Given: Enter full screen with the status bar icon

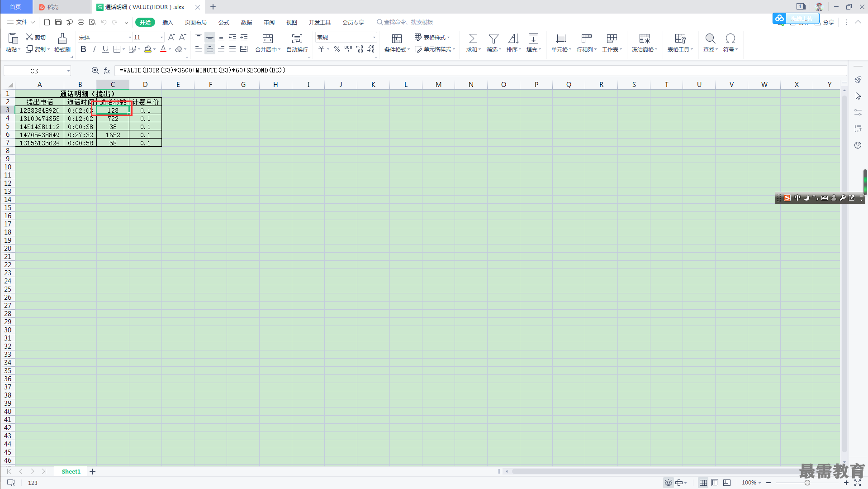Looking at the screenshot, I should [858, 483].
